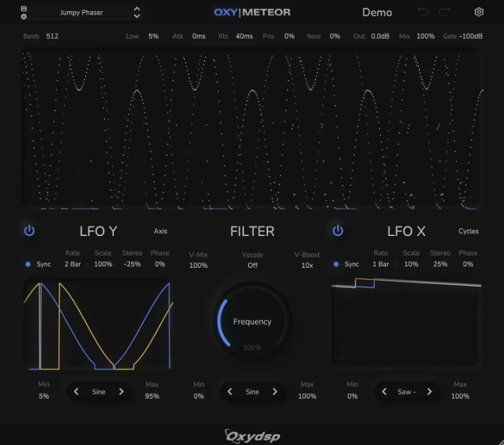Change the Vocode Off setting
Viewport: 504px width, 445px height.
point(252,265)
